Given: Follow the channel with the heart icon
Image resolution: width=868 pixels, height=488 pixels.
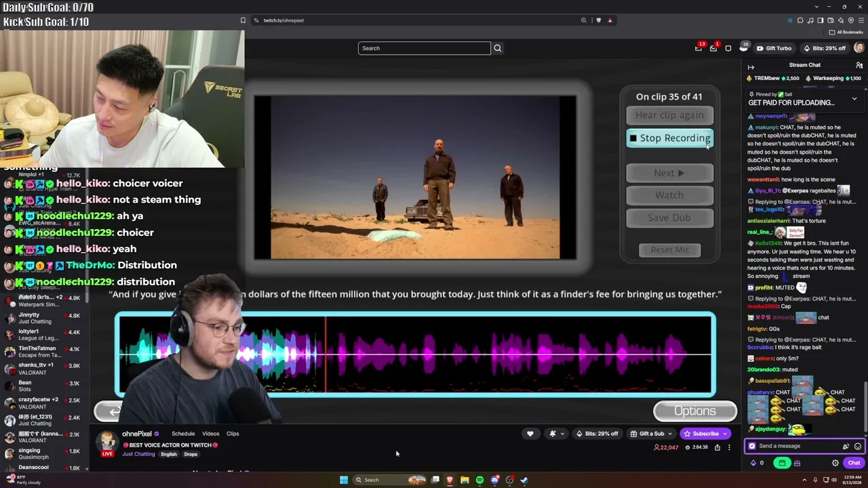Looking at the screenshot, I should [x=530, y=434].
